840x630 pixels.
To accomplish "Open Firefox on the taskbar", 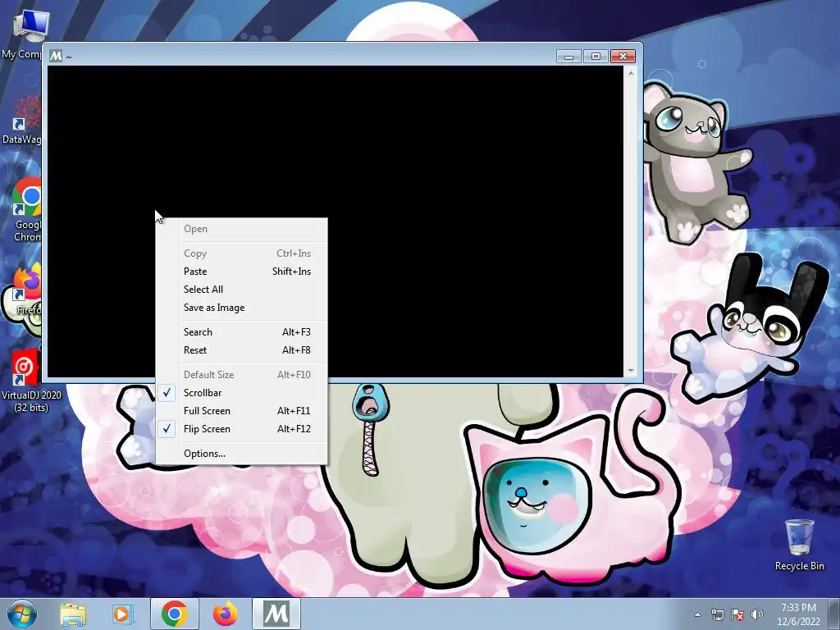I will coord(226,614).
